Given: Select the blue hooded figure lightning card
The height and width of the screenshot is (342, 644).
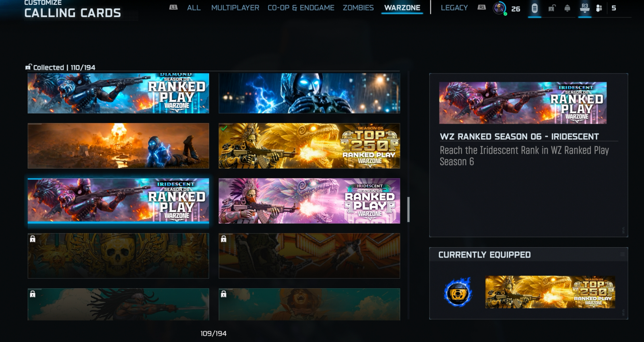Looking at the screenshot, I should tap(309, 93).
